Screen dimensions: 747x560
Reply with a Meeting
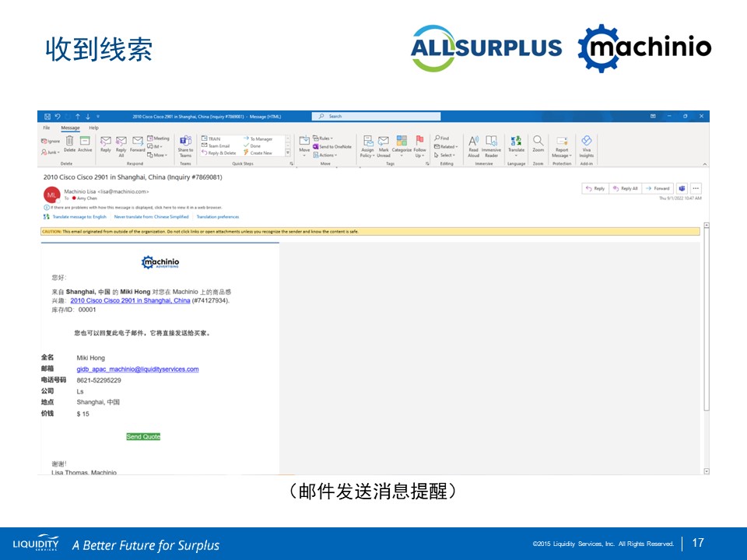[x=158, y=138]
